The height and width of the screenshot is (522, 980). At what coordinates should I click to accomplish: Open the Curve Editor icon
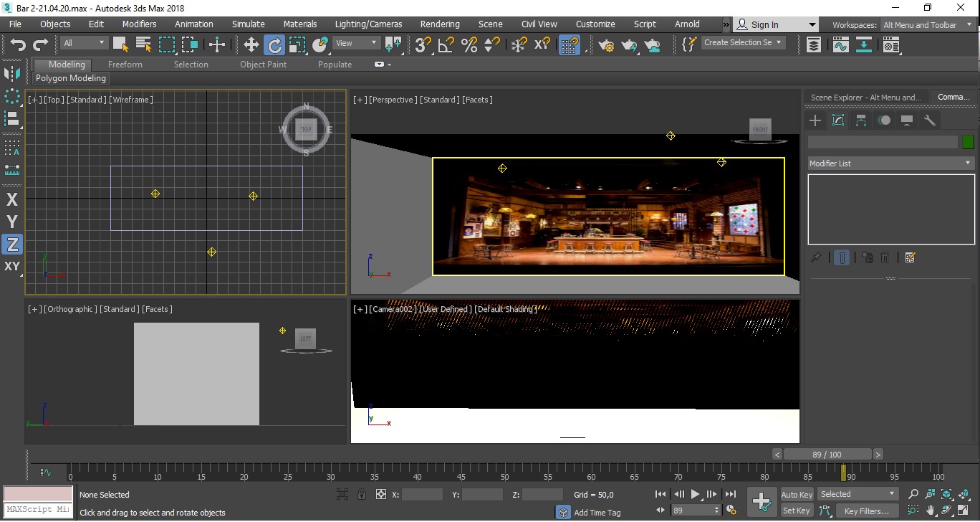pyautogui.click(x=840, y=45)
